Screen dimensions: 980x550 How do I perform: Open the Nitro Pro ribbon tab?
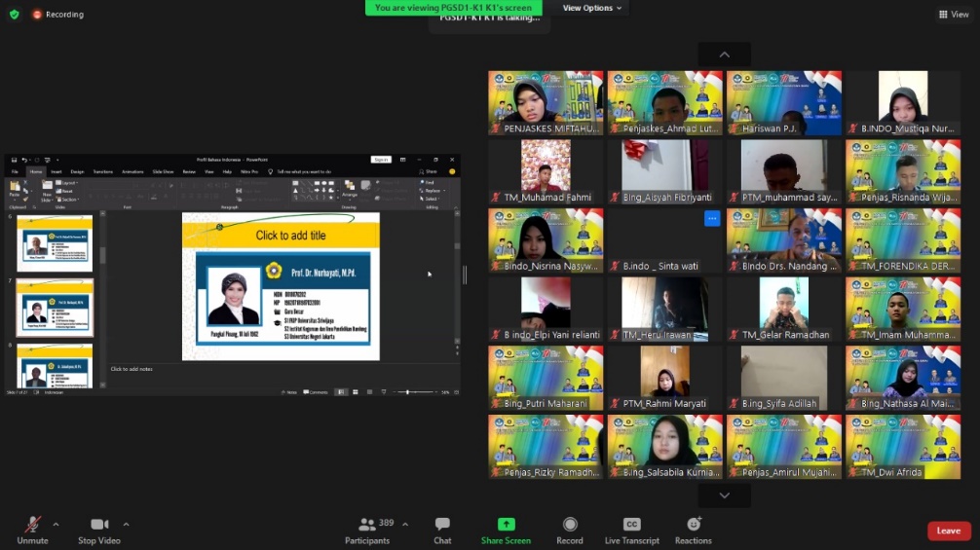[x=249, y=171]
